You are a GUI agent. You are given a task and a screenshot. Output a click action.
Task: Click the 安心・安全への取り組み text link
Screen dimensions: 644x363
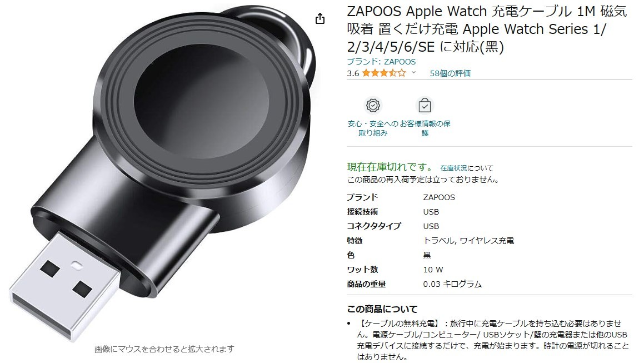coord(373,128)
